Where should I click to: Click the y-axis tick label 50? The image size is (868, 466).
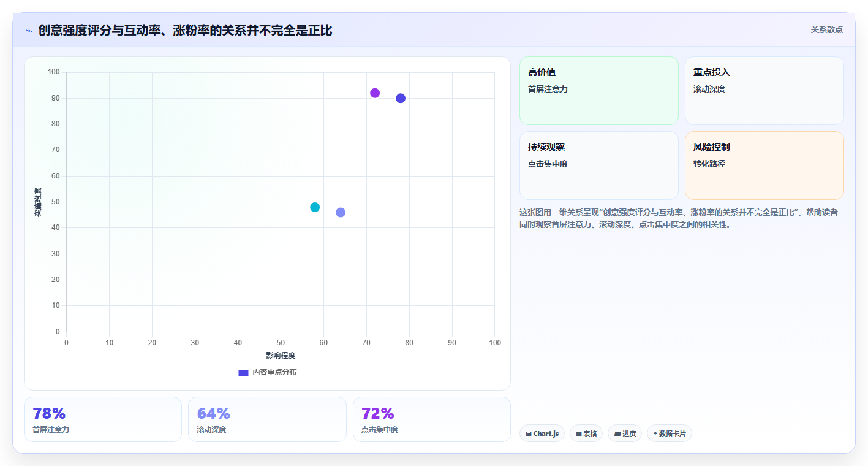pos(56,202)
